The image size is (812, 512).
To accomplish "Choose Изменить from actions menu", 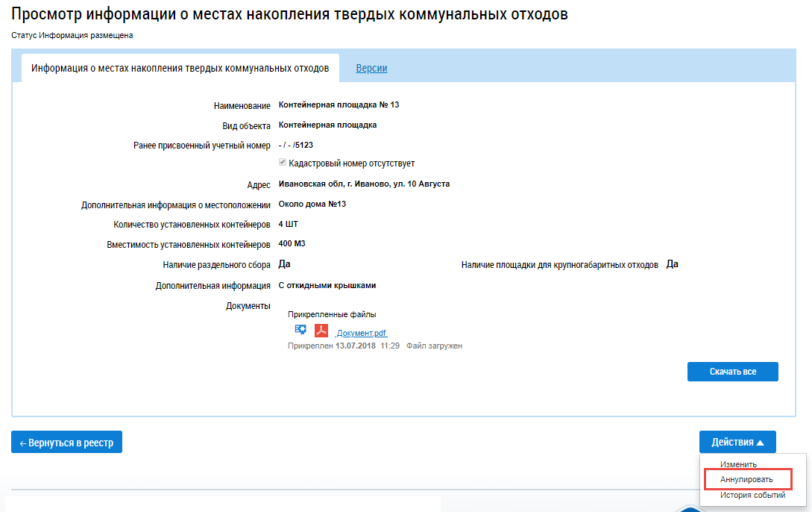I will [x=738, y=464].
